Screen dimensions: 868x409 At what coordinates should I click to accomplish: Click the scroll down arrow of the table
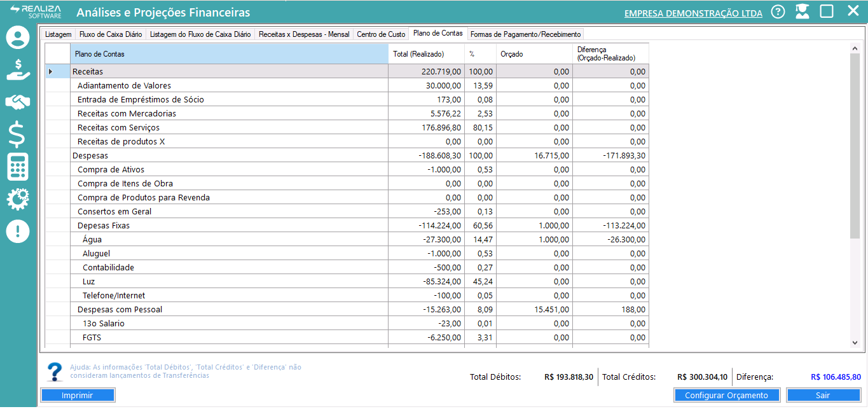click(x=855, y=342)
